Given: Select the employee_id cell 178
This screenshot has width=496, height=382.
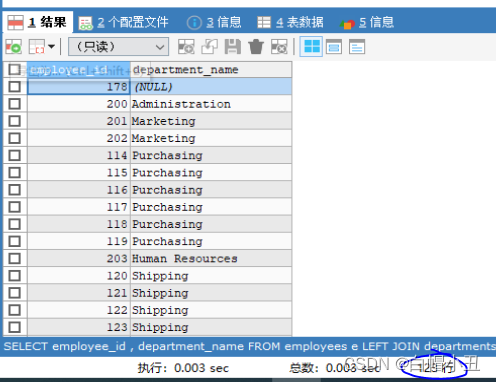Looking at the screenshot, I should click(79, 87).
